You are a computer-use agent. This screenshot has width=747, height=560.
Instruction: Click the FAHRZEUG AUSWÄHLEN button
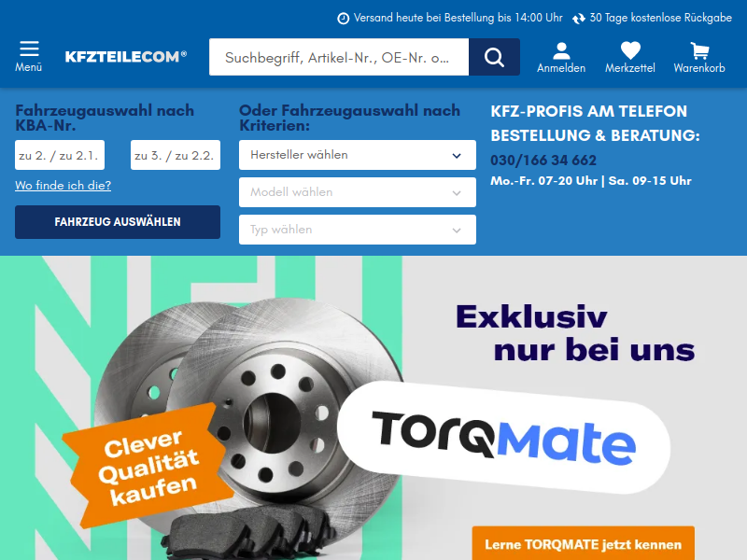pos(118,222)
